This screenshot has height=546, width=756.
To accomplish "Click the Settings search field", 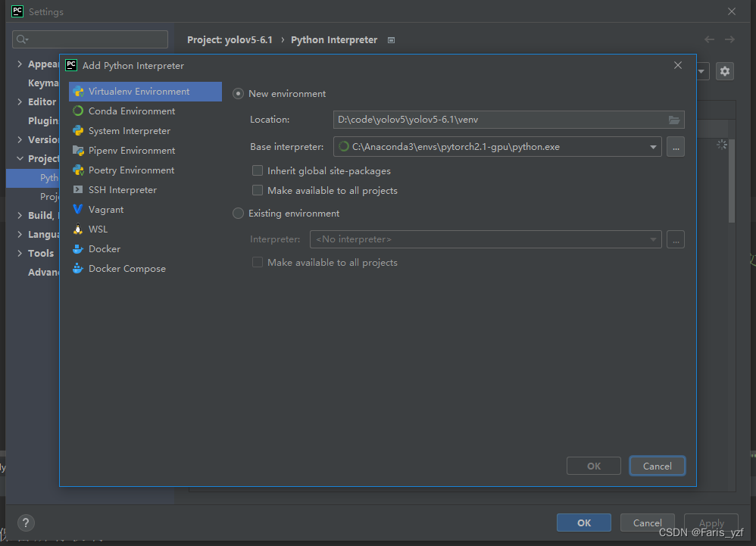I will (x=90, y=39).
